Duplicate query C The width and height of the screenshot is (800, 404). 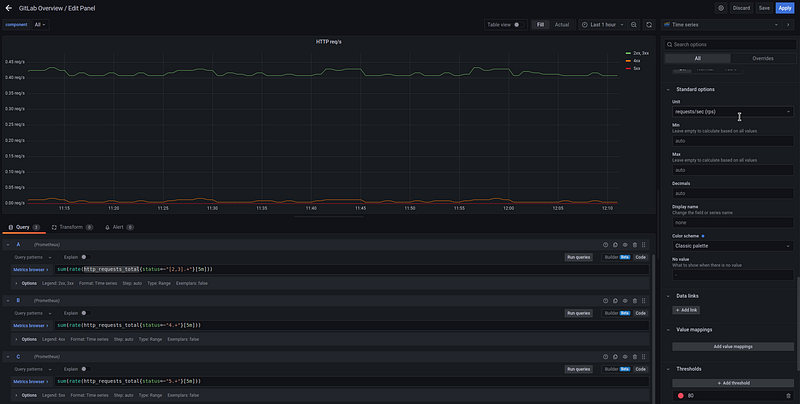[x=615, y=357]
